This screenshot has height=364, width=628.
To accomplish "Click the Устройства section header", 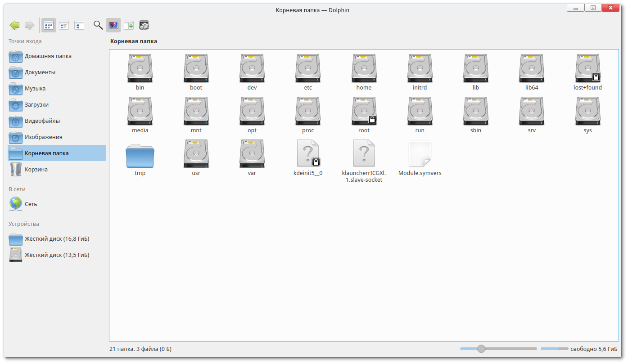I will point(24,224).
